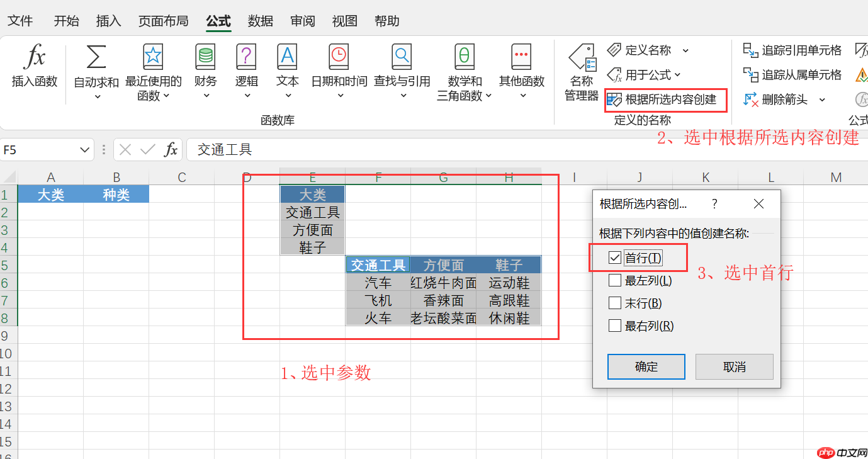
Task: Open the Text (文本) functions icon
Action: [x=287, y=57]
